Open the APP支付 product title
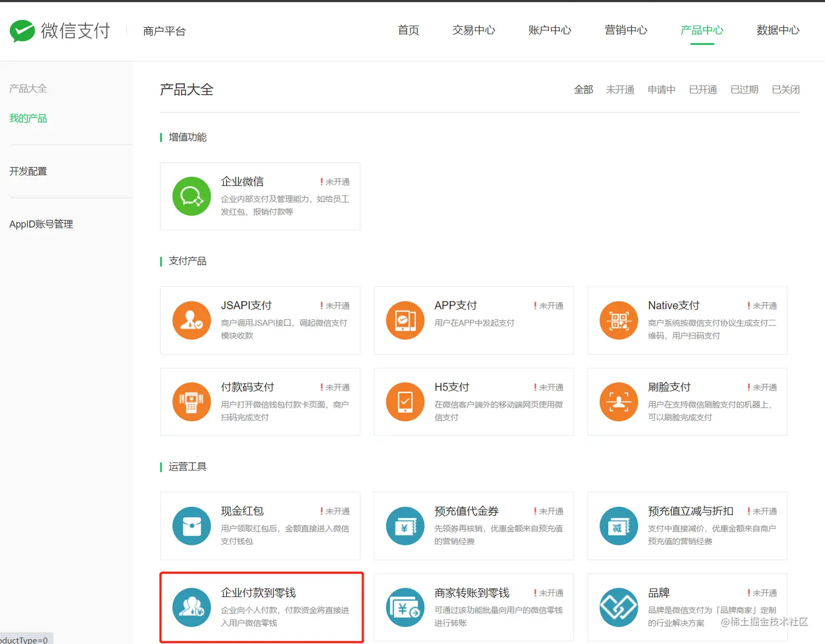Viewport: 825px width, 644px height. tap(456, 305)
